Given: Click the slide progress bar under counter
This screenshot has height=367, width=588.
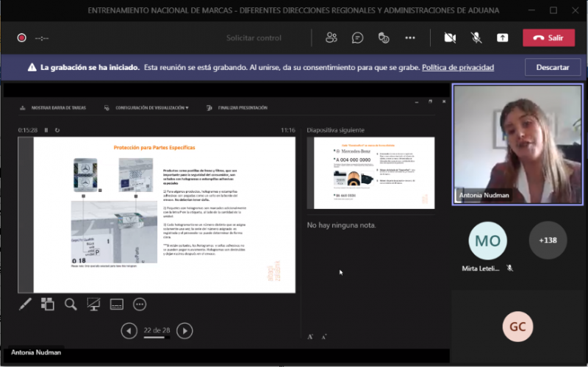Looking at the screenshot, I should pos(157,338).
